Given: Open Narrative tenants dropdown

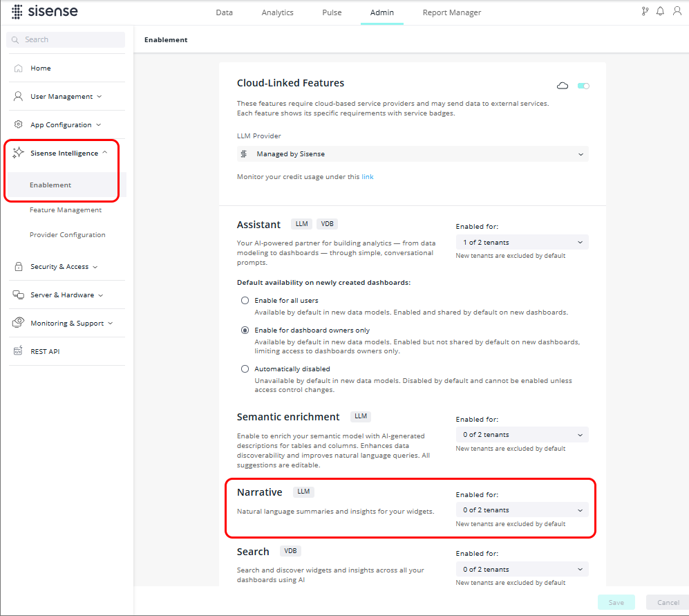Looking at the screenshot, I should [x=522, y=510].
